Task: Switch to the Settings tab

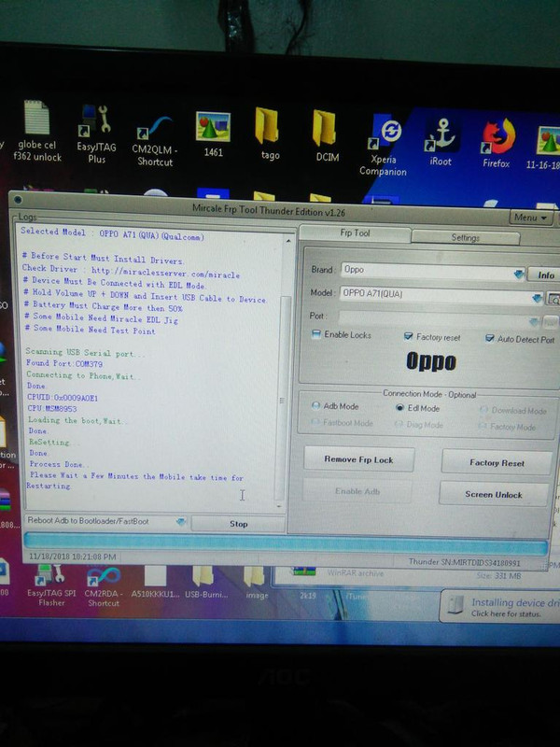Action: pos(465,237)
